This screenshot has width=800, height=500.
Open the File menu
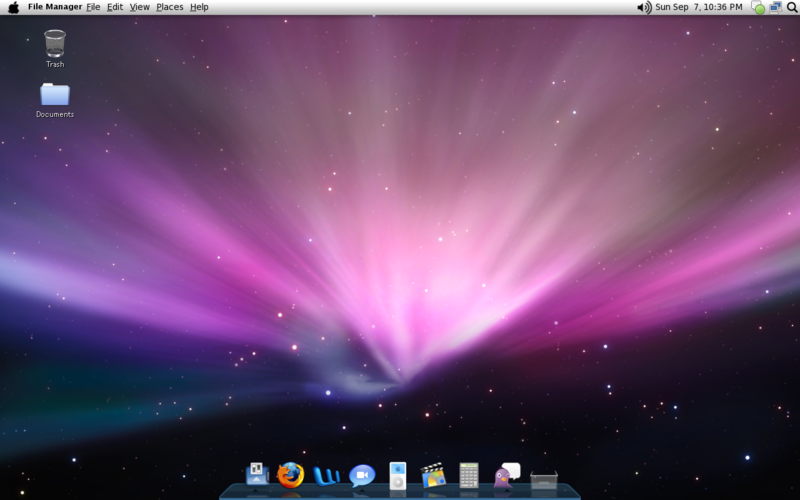click(x=93, y=7)
